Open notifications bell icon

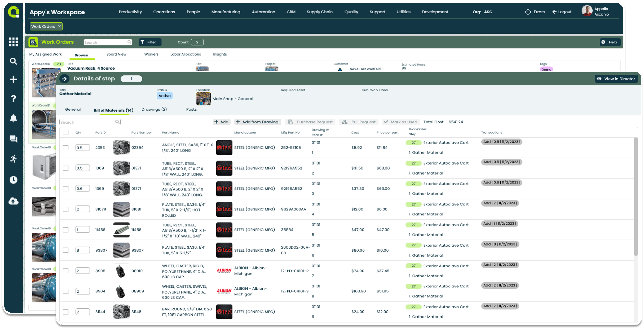coord(13,118)
